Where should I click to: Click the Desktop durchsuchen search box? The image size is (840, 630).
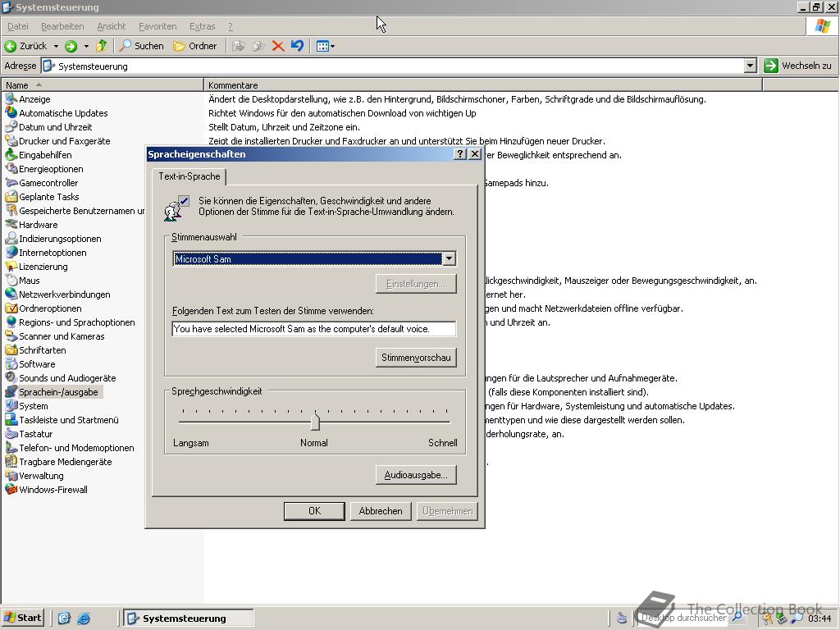683,618
